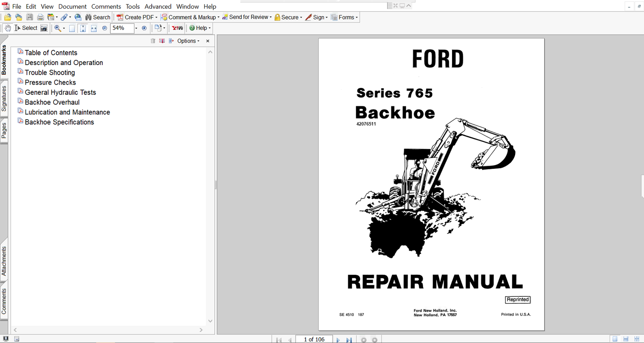
Task: Click the Print icon in toolbar
Action: [40, 17]
